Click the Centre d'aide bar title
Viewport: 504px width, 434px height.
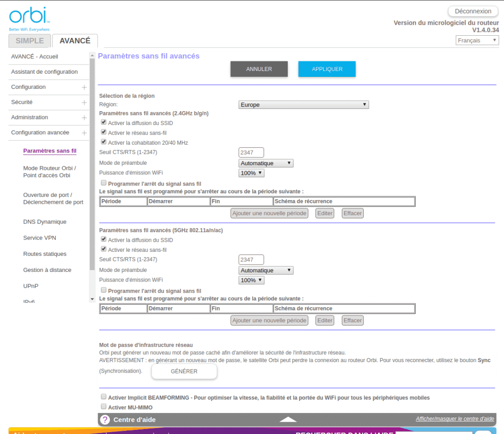point(134,419)
